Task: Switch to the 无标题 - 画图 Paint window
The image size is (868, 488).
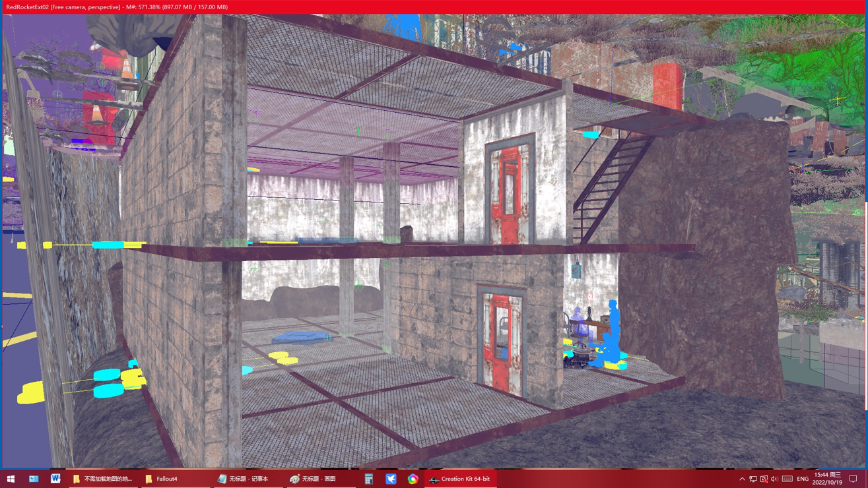Action: point(320,479)
